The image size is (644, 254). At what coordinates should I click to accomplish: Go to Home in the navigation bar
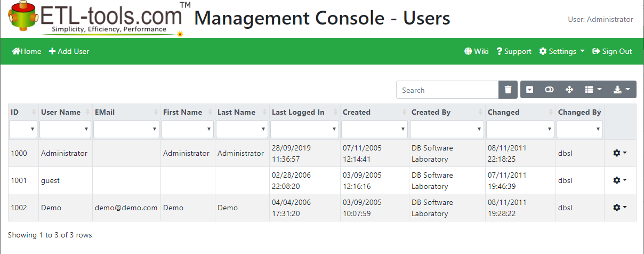click(x=27, y=51)
